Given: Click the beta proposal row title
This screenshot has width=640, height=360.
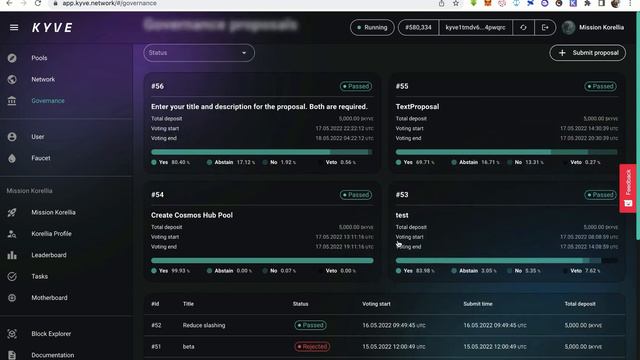Looking at the screenshot, I should (x=188, y=347).
